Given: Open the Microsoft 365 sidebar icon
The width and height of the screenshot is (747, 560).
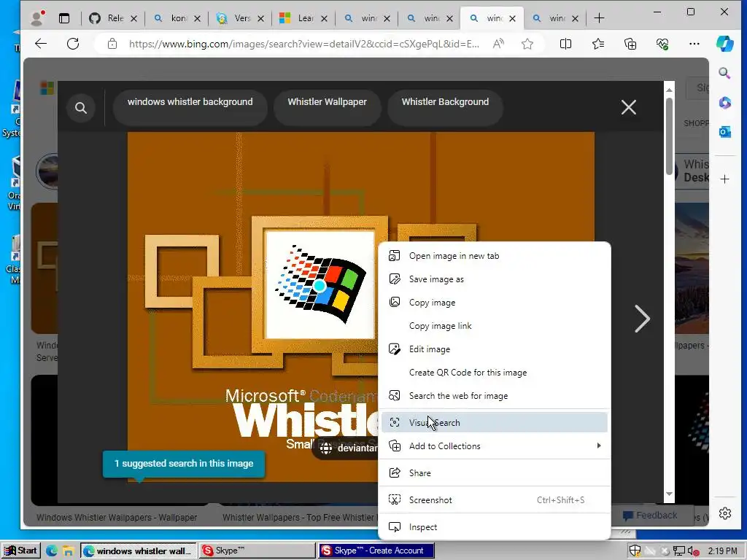Looking at the screenshot, I should pyautogui.click(x=724, y=102).
